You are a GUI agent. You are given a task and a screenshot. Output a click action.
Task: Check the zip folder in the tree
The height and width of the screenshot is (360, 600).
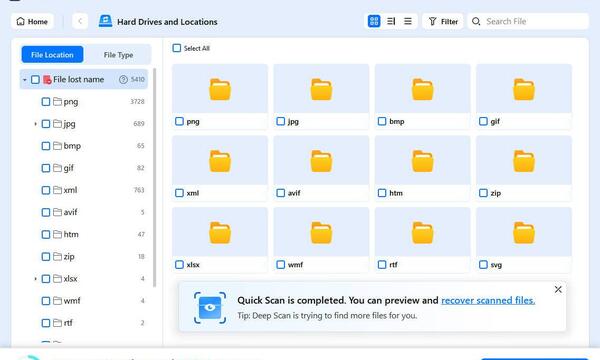[46, 257]
